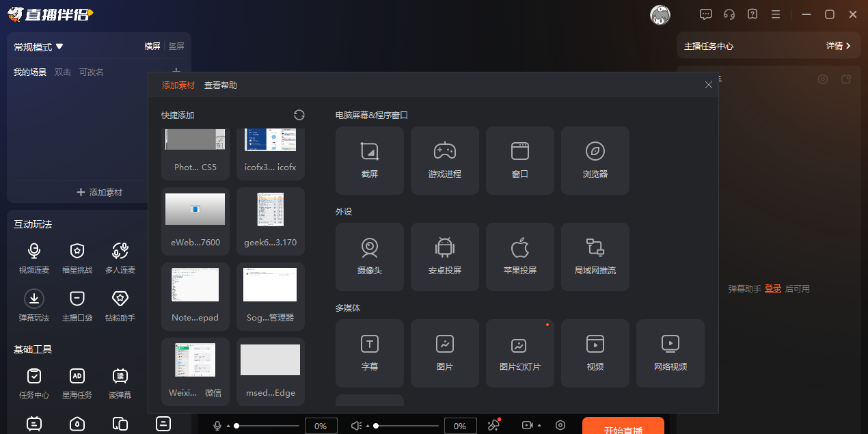868x434 pixels.
Task: Select 安卓投屏 Android screen casting
Action: coord(445,257)
